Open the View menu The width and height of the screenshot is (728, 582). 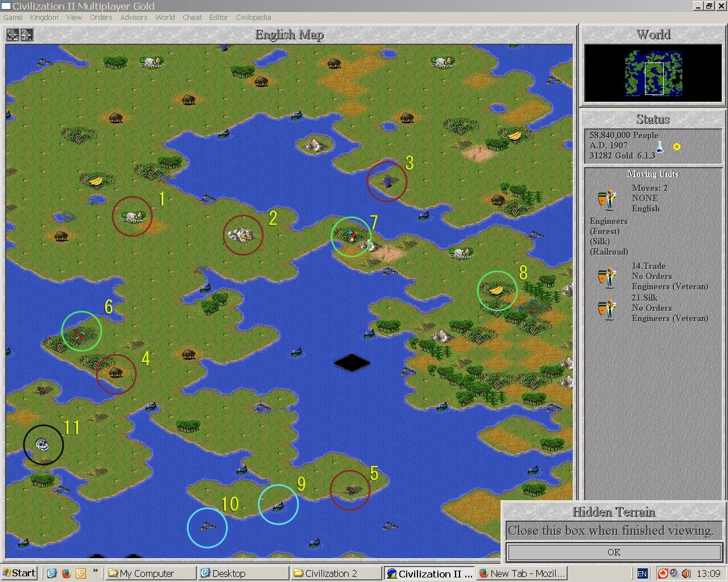click(x=74, y=17)
